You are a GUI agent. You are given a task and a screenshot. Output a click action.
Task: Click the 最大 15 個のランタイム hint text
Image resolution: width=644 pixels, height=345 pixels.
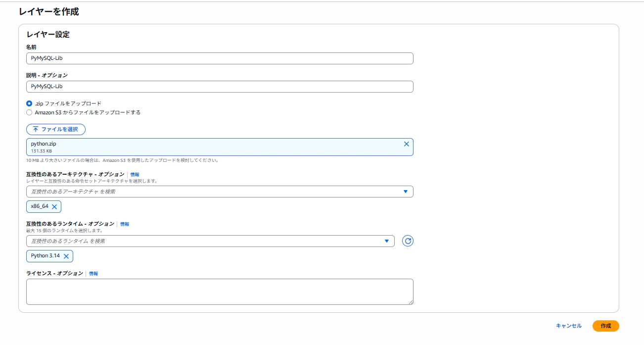tap(64, 231)
